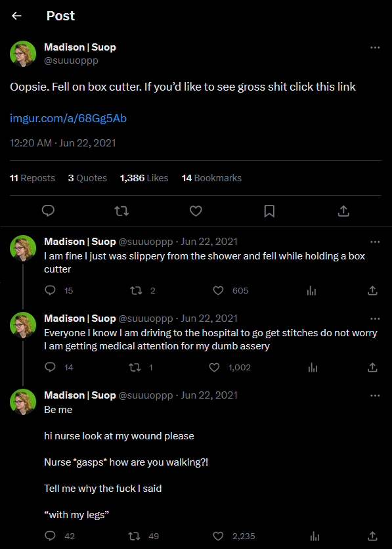392x549 pixels.
Task: View analytics on the 'slippery from shower' reply
Action: (x=311, y=291)
